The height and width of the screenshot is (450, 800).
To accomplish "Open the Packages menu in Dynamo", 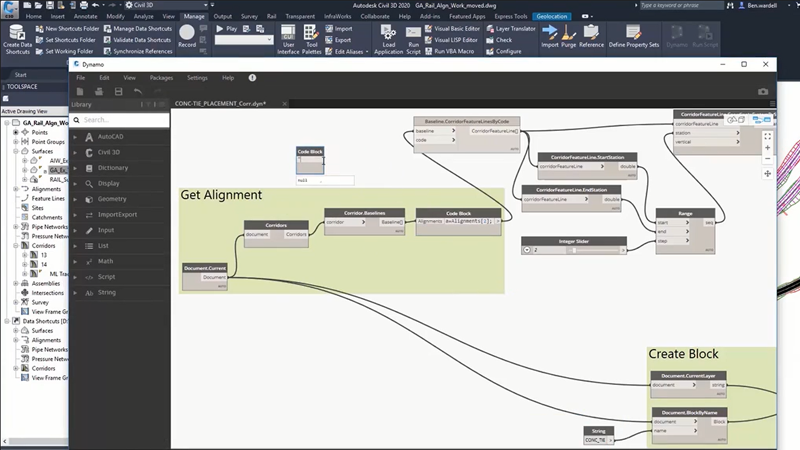I will (161, 77).
